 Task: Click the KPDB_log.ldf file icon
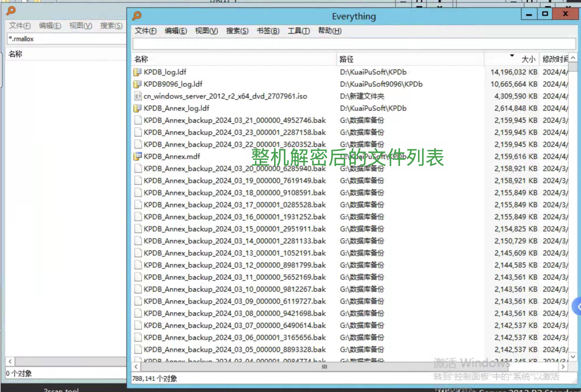137,72
